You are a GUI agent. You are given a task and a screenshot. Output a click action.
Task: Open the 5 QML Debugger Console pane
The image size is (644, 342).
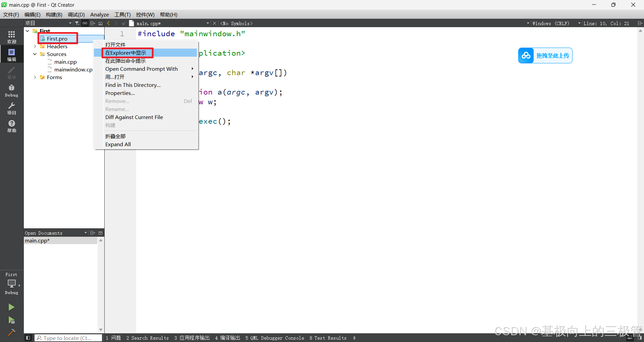[x=275, y=338]
